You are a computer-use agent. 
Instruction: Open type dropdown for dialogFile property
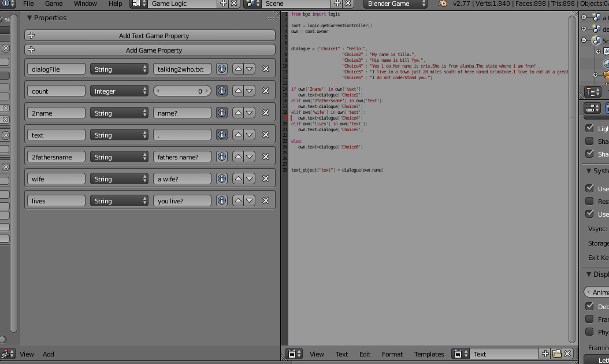click(x=119, y=69)
